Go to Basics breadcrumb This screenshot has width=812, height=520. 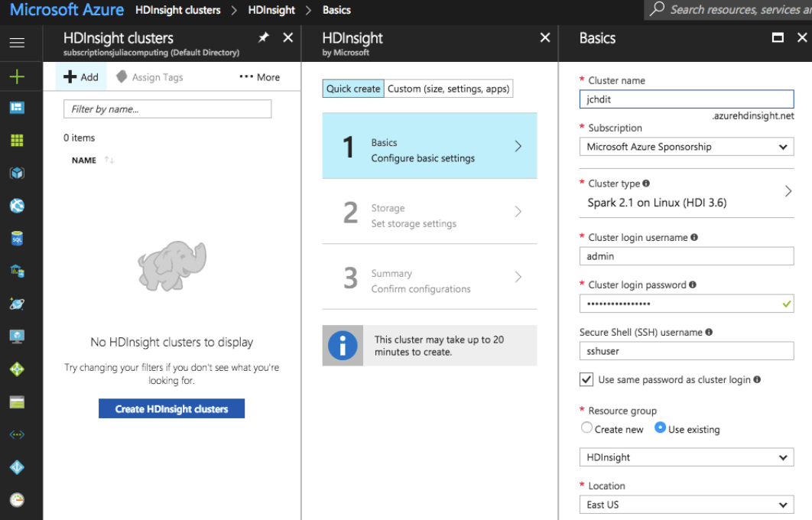coord(336,10)
